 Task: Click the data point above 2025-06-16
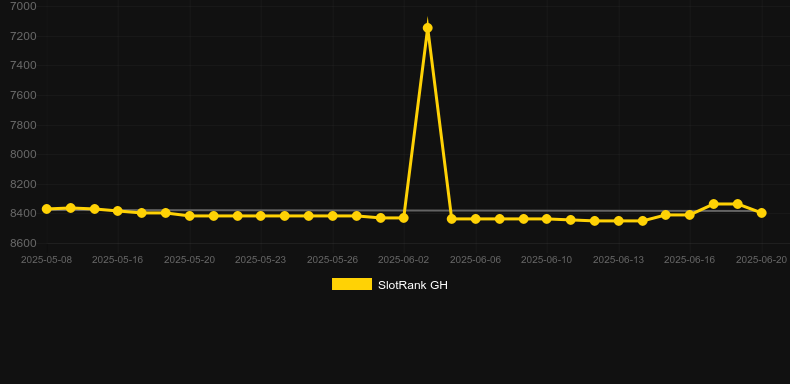point(690,215)
